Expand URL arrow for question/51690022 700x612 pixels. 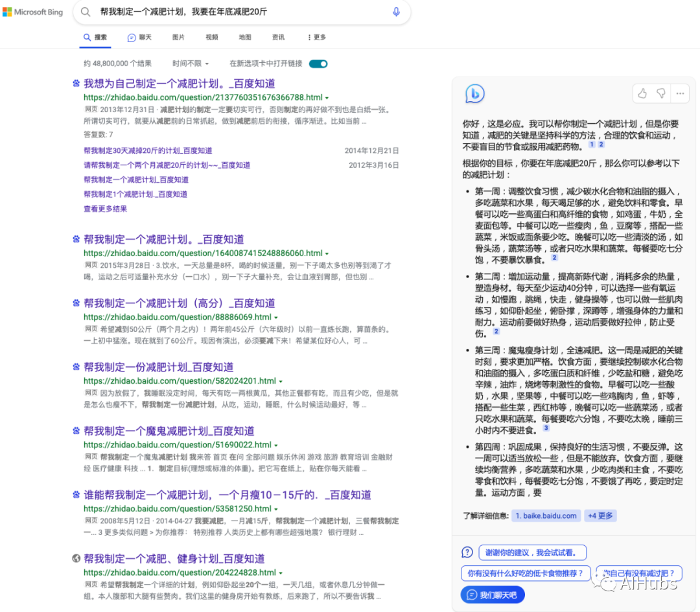pyautogui.click(x=276, y=445)
